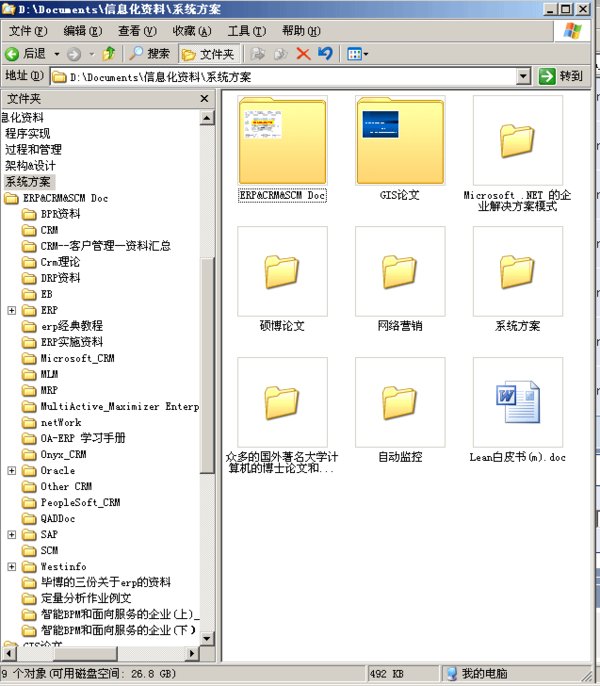Expand the Oracle folder tree node
Screen dimensions: 600x686
pyautogui.click(x=12, y=470)
